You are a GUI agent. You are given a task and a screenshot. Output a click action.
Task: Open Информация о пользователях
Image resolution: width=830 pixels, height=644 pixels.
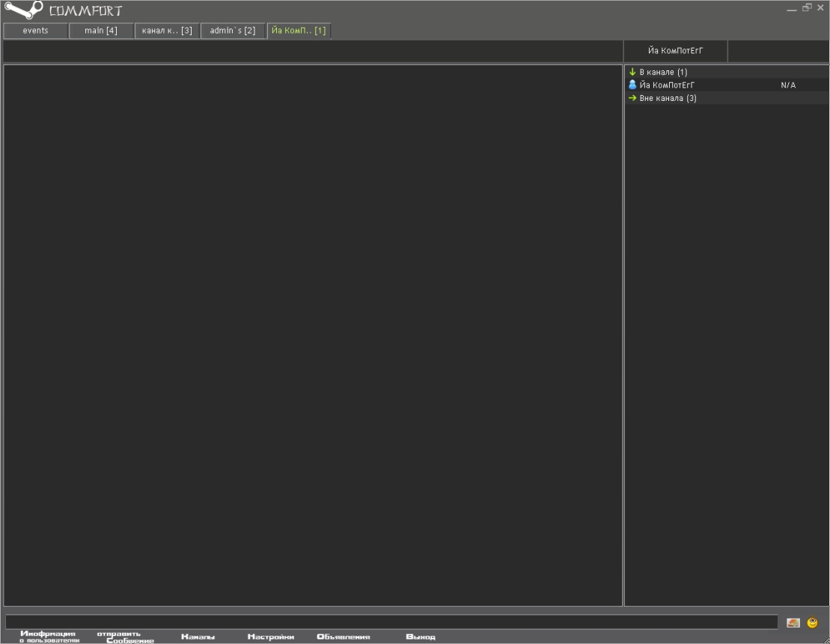click(49, 637)
